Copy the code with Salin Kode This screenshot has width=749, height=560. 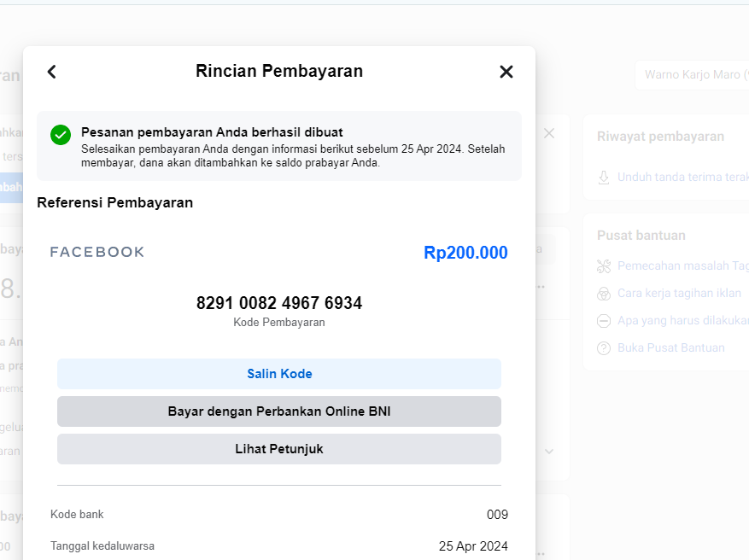[279, 374]
